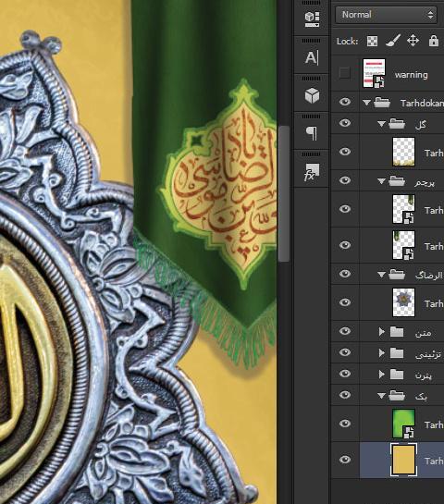Open the Normal blend mode dropdown
This screenshot has width=444, height=504.
386,15
